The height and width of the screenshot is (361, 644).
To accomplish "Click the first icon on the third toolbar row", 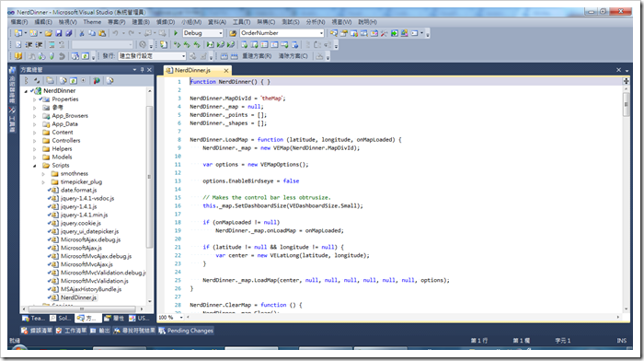I will 18,56.
